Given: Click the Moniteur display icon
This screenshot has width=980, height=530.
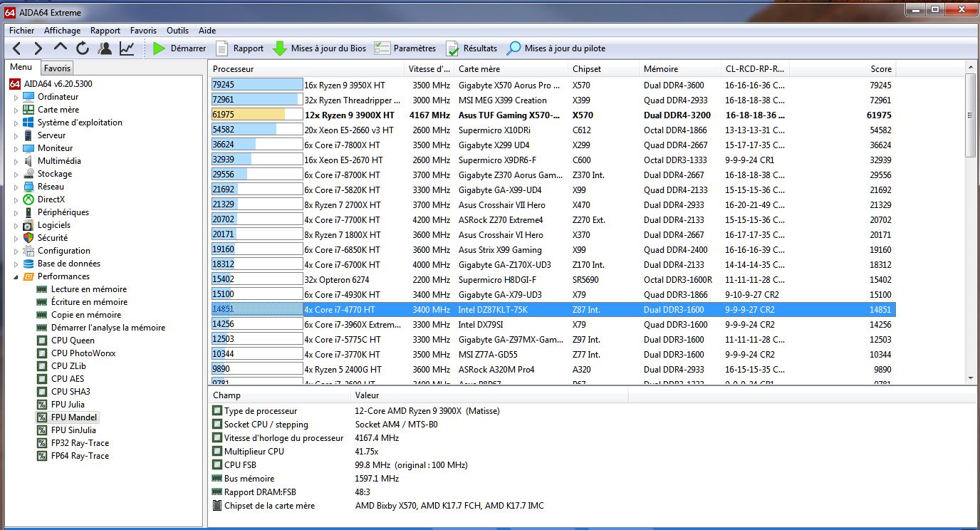Looking at the screenshot, I should click(28, 148).
